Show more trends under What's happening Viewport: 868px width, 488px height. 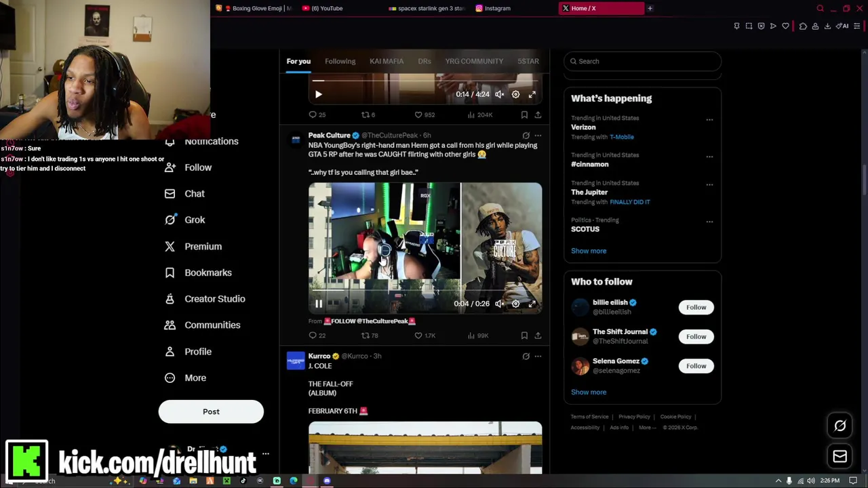(x=589, y=251)
